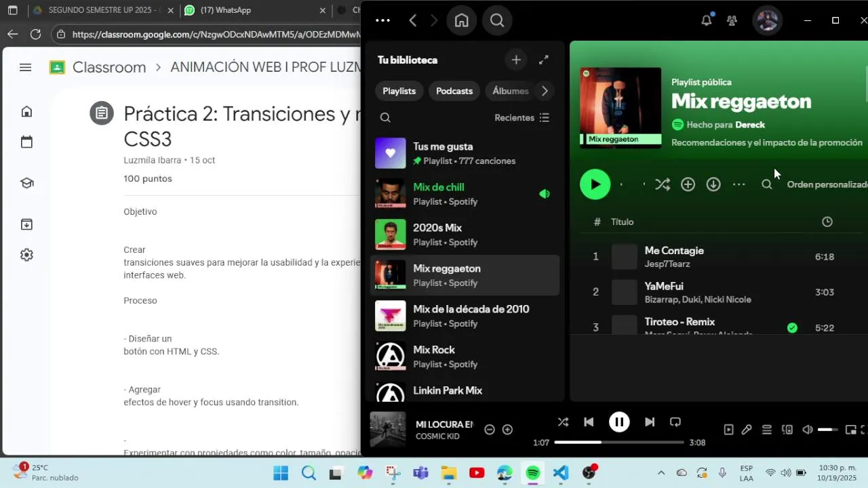Toggle shuffle in the player bar
Screen dimensions: 868x488
(563, 422)
